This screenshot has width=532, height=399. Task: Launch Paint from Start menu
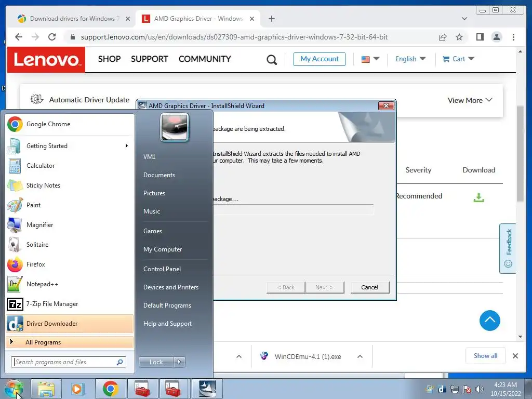(x=70, y=205)
